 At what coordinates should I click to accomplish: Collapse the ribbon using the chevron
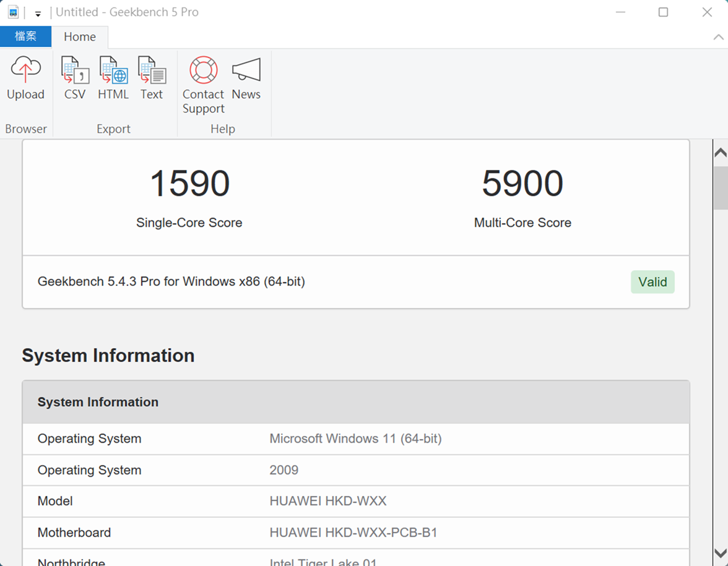tap(718, 37)
